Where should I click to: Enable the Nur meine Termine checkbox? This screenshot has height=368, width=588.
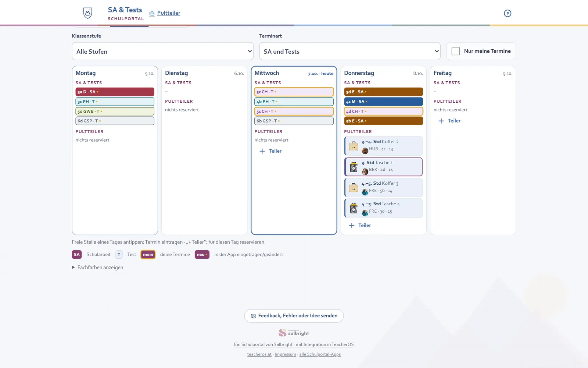coord(456,51)
